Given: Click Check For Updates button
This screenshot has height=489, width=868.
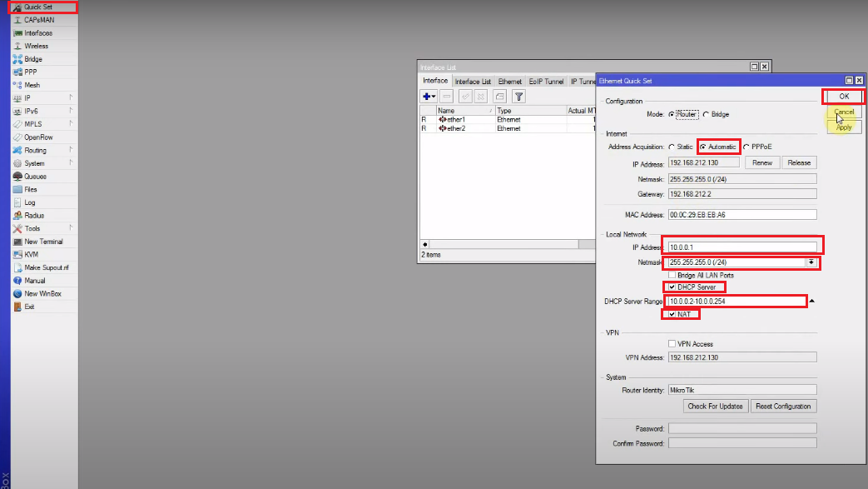Looking at the screenshot, I should 715,407.
